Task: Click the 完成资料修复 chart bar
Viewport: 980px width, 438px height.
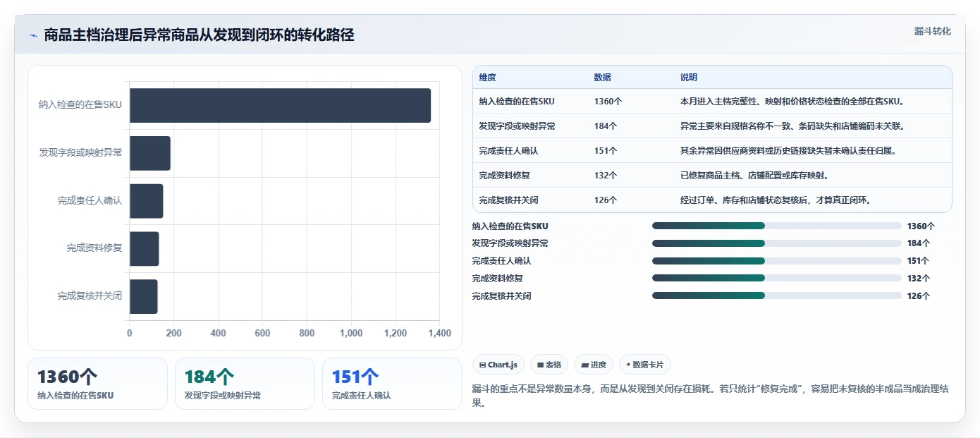Action: 145,249
